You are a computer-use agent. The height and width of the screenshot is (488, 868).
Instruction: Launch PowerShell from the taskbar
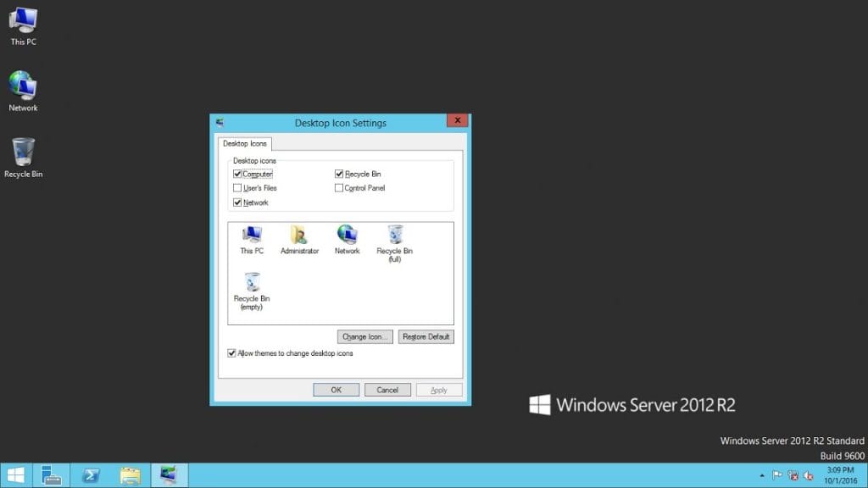click(91, 474)
